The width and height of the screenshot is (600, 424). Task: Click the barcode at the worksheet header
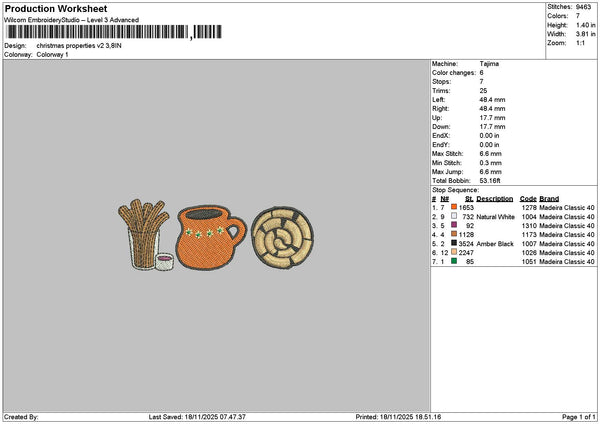[x=114, y=32]
